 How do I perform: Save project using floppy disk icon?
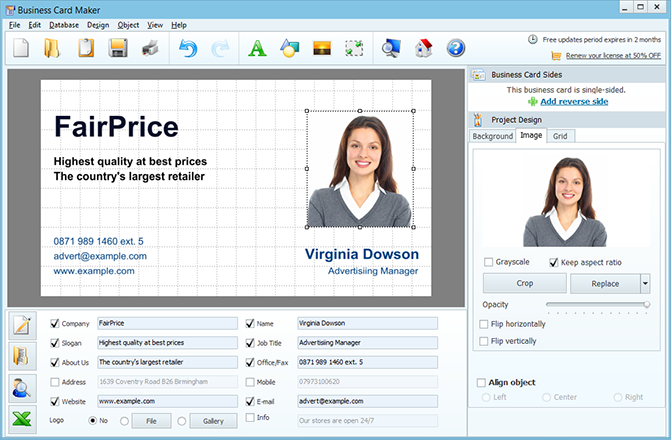click(118, 48)
